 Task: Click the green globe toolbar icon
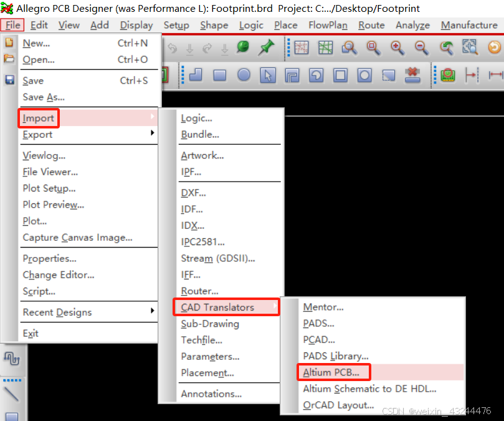[x=243, y=47]
